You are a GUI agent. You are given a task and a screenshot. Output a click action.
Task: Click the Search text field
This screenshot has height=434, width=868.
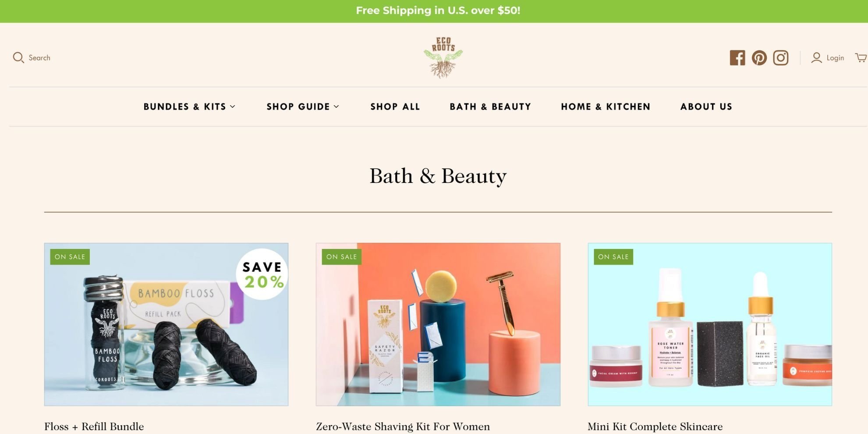point(39,58)
